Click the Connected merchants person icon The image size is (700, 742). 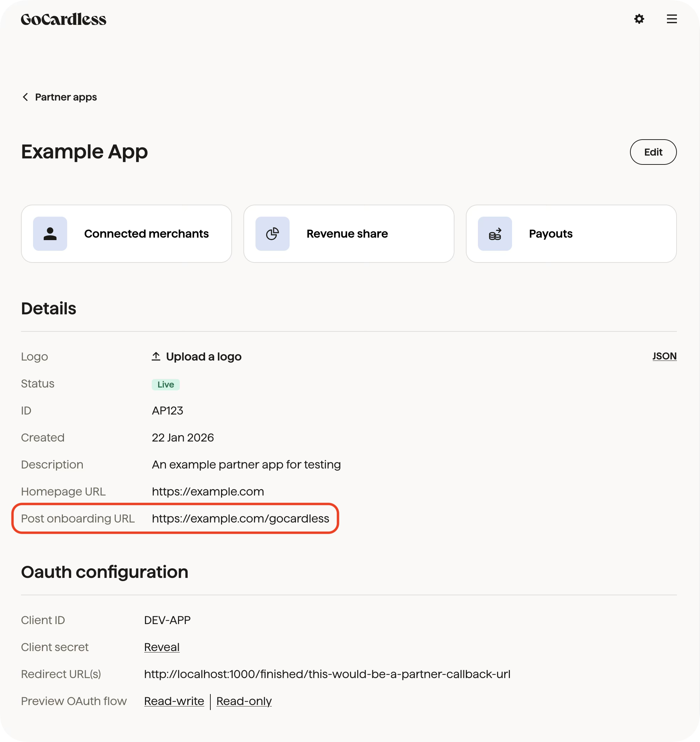[x=50, y=233]
